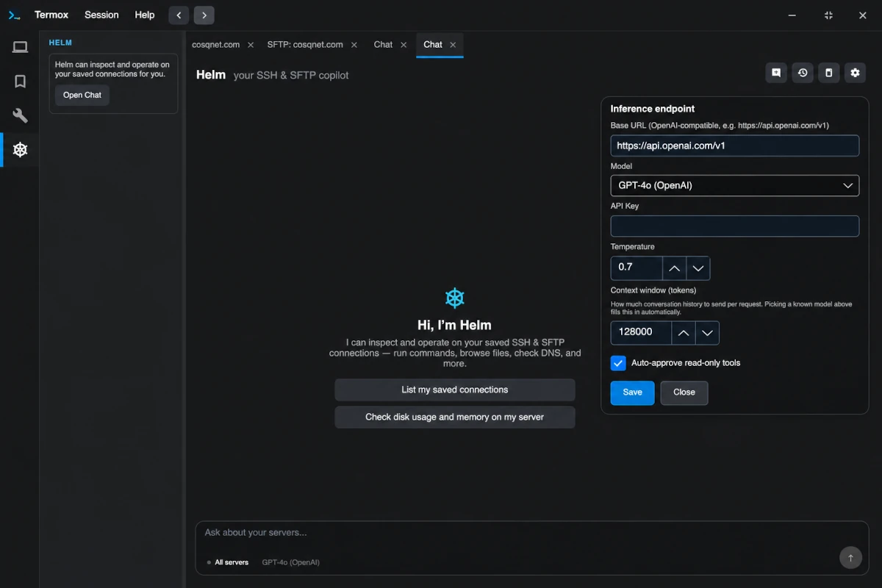Open the bookmarks sidebar icon
Viewport: 882px width, 588px height.
[20, 82]
